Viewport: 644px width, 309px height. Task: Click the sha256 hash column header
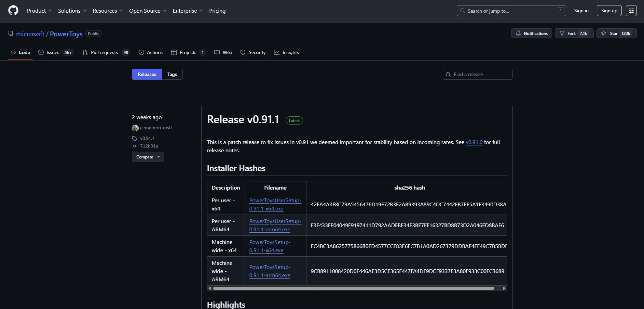[410, 188]
